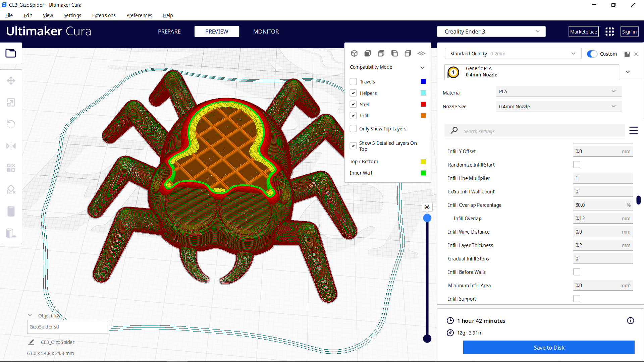Open the Creality Ender-3 printer dropdown
This screenshot has width=644, height=362.
491,32
